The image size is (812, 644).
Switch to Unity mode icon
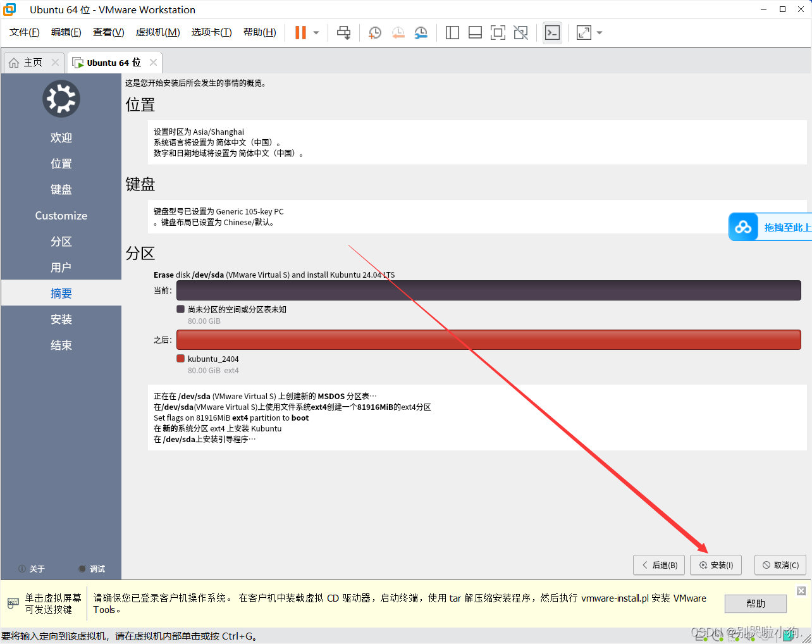(x=520, y=33)
